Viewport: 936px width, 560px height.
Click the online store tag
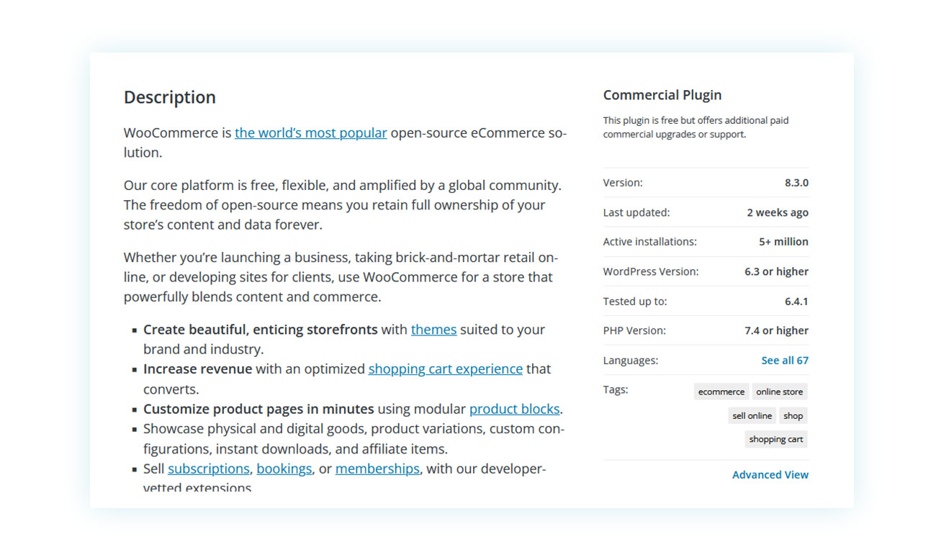coord(779,392)
